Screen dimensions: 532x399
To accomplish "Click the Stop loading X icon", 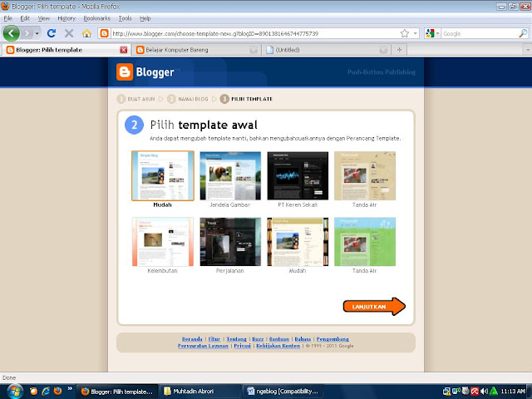I will 69,33.
